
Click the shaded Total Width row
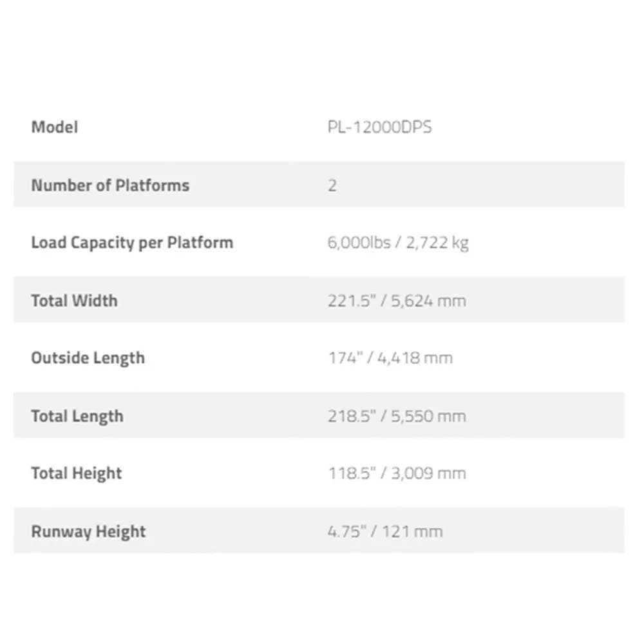point(319,300)
